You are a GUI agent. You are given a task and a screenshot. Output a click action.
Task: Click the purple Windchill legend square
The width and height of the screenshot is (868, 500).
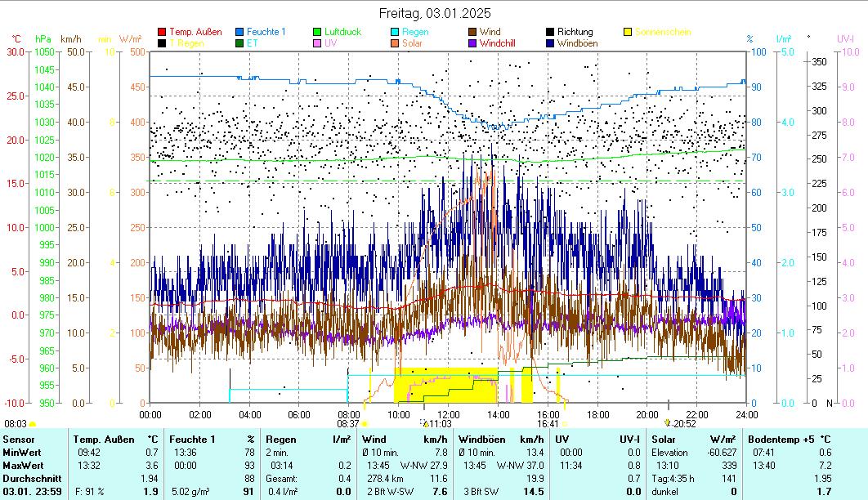[x=473, y=42]
